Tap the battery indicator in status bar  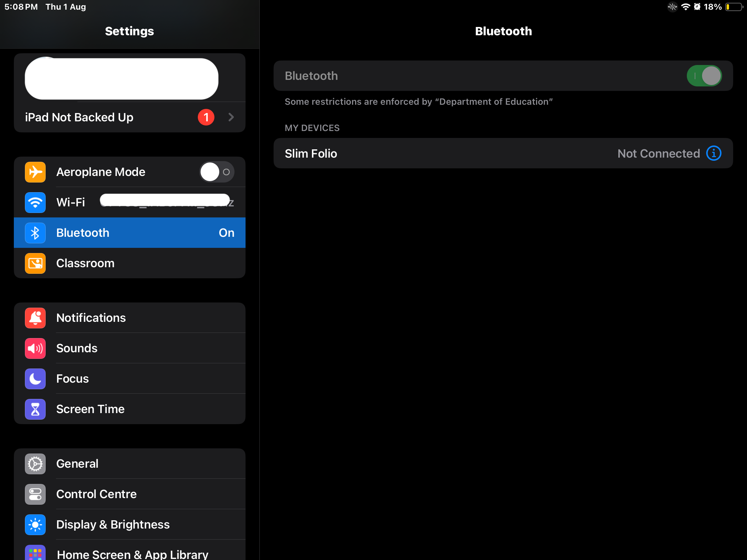[734, 7]
